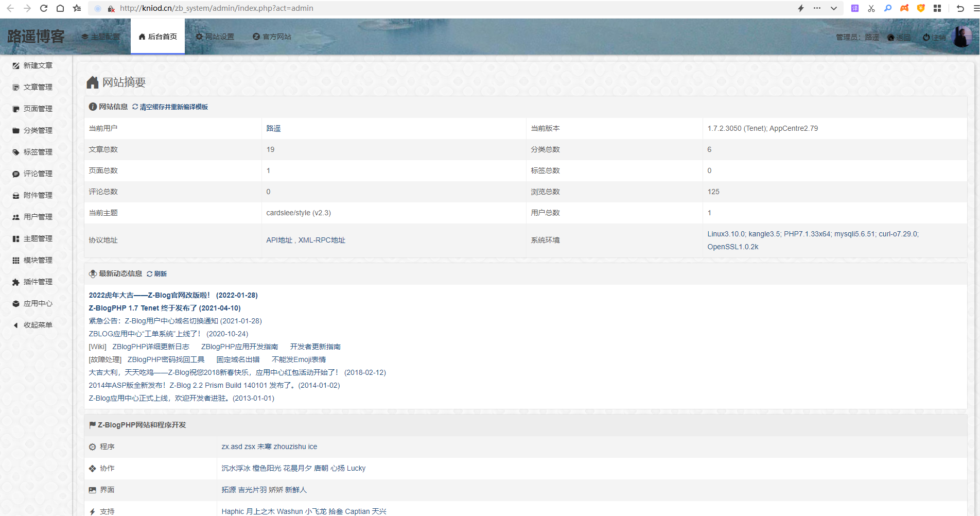The image size is (980, 516).
Task: Open 标签管理 in the sidebar
Action: (37, 152)
